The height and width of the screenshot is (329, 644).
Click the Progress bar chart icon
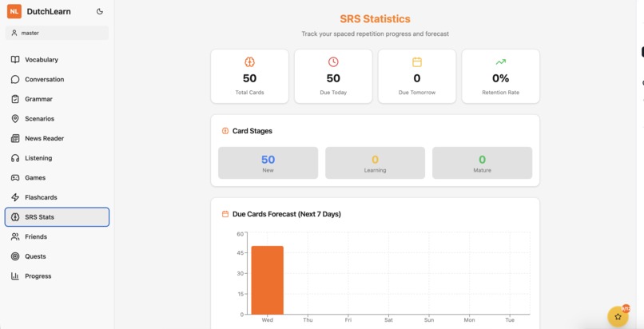point(15,276)
